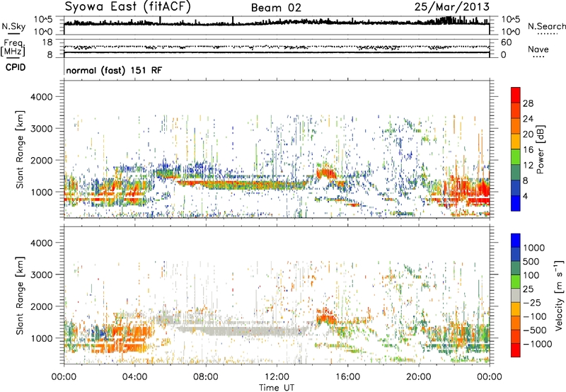Viewport: 566px width, 392px height.
Task: Click the '4000' tick on the power panel
Action: point(41,97)
